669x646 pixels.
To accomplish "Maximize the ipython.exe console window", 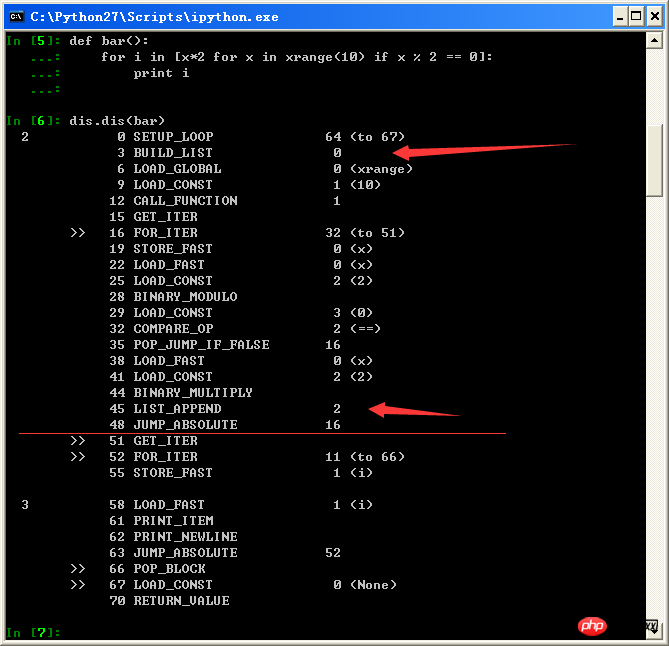I will 636,17.
